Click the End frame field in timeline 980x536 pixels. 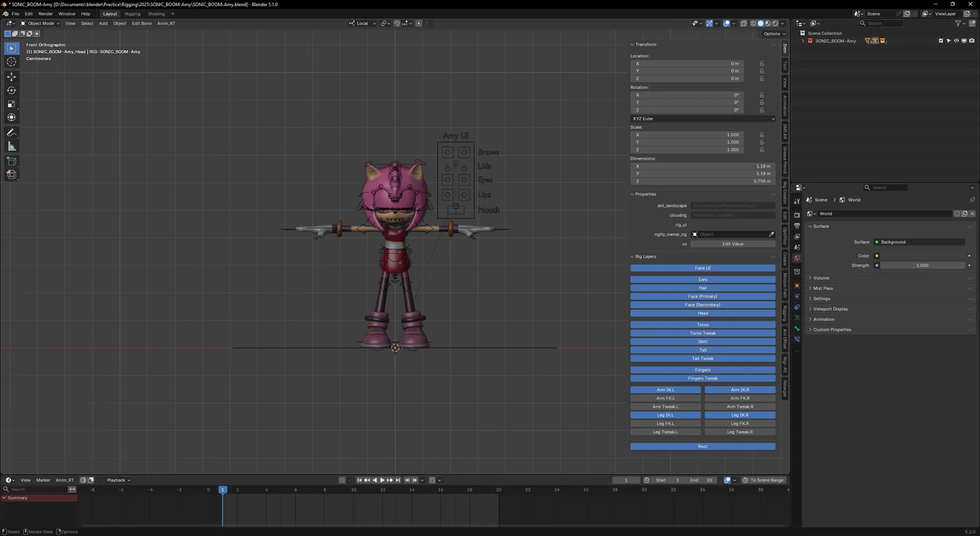pos(701,480)
